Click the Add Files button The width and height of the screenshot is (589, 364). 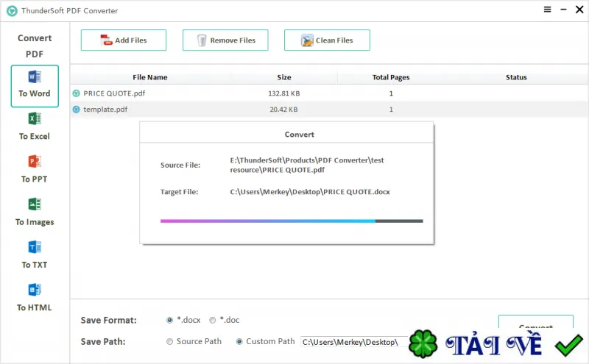124,40
